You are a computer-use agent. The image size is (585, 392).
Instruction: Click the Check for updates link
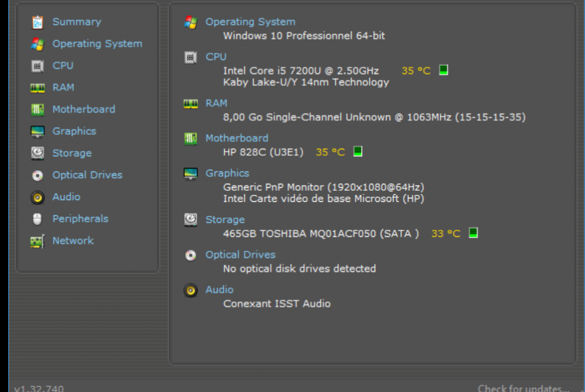pyautogui.click(x=523, y=388)
